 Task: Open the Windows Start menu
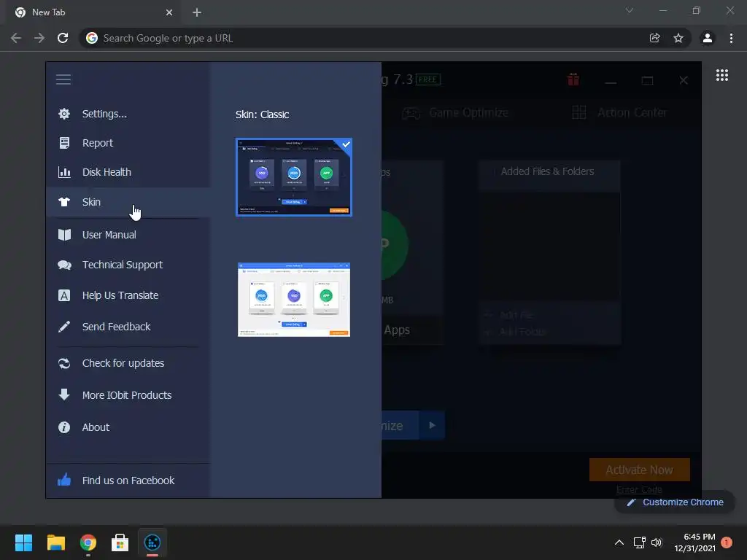pyautogui.click(x=23, y=542)
